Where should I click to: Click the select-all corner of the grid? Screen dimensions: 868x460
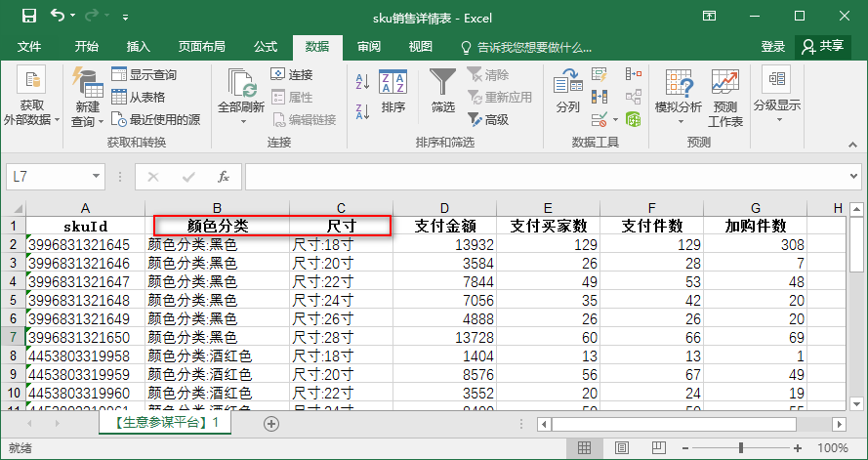point(18,209)
